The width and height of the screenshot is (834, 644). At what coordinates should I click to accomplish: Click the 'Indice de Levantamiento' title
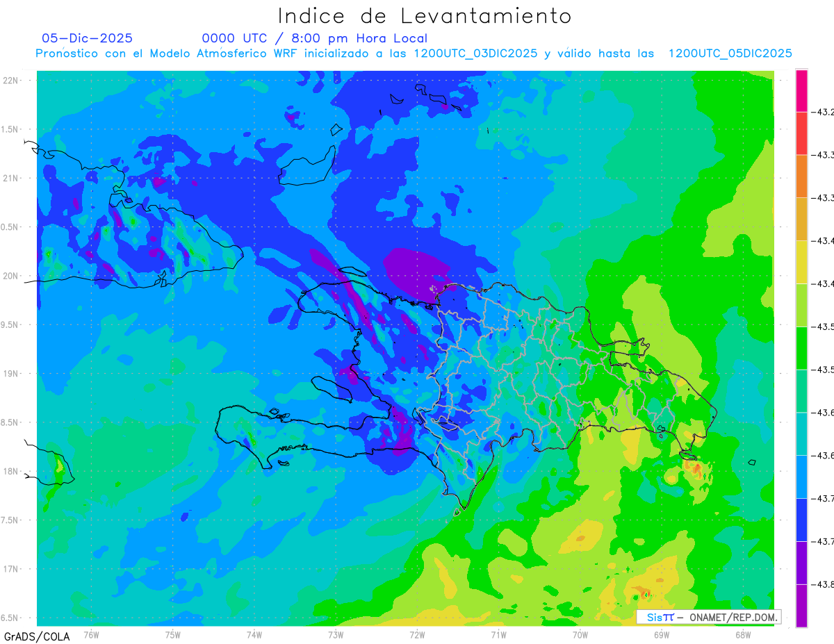424,16
